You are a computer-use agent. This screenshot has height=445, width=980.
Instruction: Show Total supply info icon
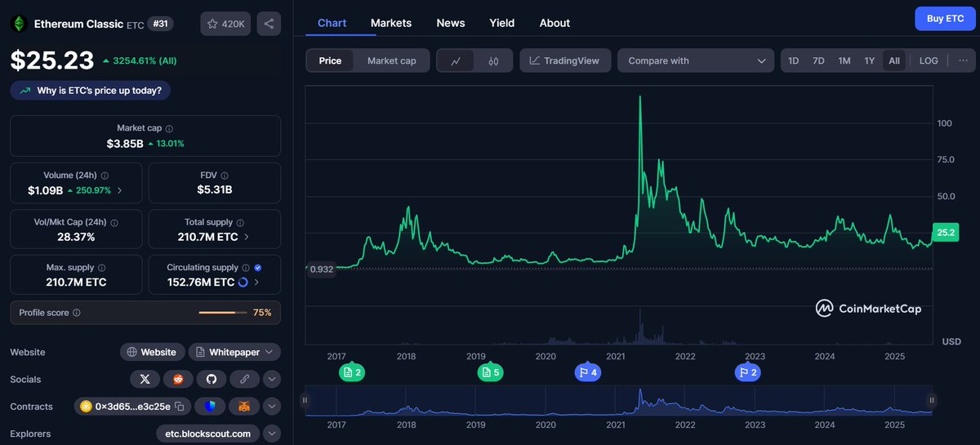click(242, 222)
